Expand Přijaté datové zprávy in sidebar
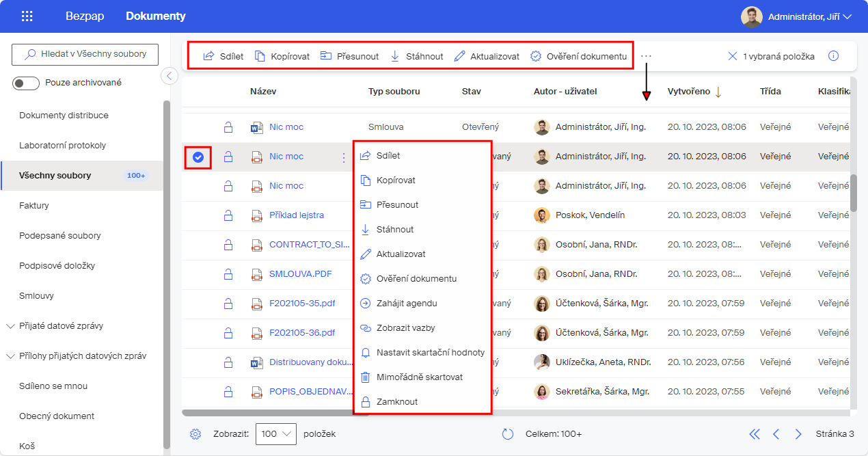 point(10,326)
